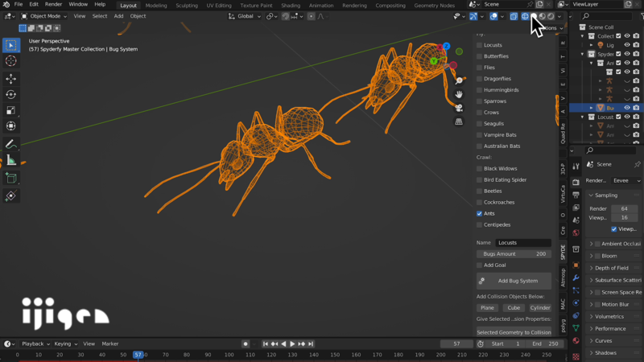Switch to the Geometry Nodes workspace tab
The image size is (644, 362).
coord(434,6)
